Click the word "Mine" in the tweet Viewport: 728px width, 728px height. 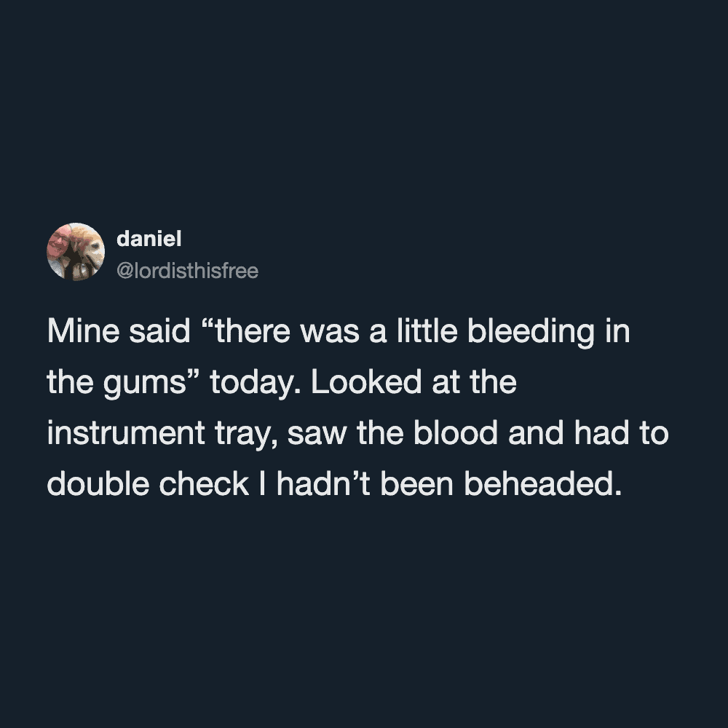(80, 333)
